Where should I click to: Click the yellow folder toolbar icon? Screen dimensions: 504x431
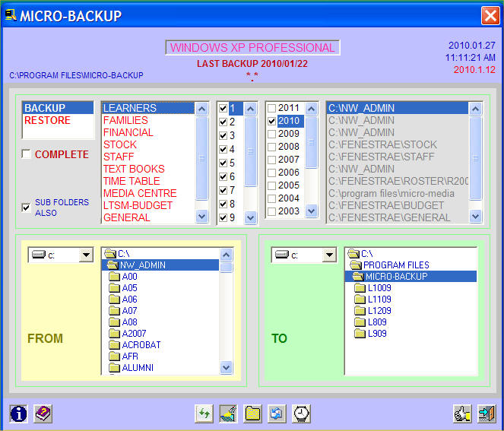(252, 414)
